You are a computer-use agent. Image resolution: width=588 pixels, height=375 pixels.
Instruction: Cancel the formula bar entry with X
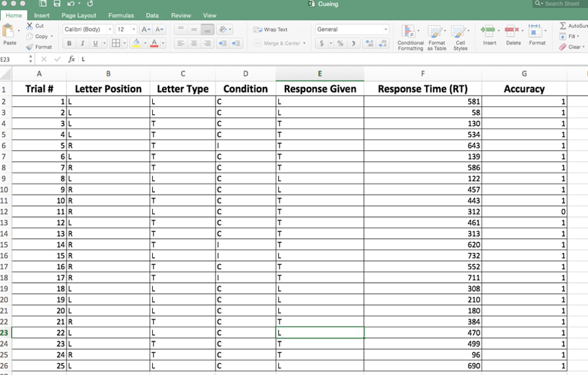point(44,59)
